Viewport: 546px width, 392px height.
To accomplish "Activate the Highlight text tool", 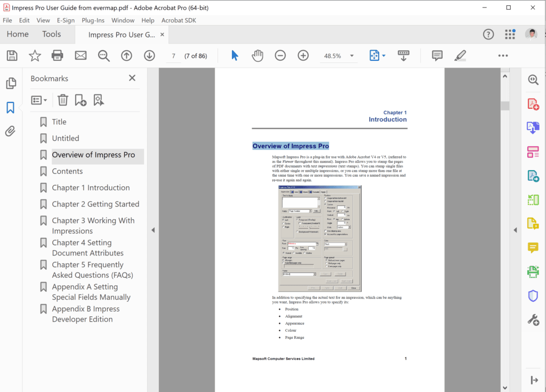I will pyautogui.click(x=461, y=55).
